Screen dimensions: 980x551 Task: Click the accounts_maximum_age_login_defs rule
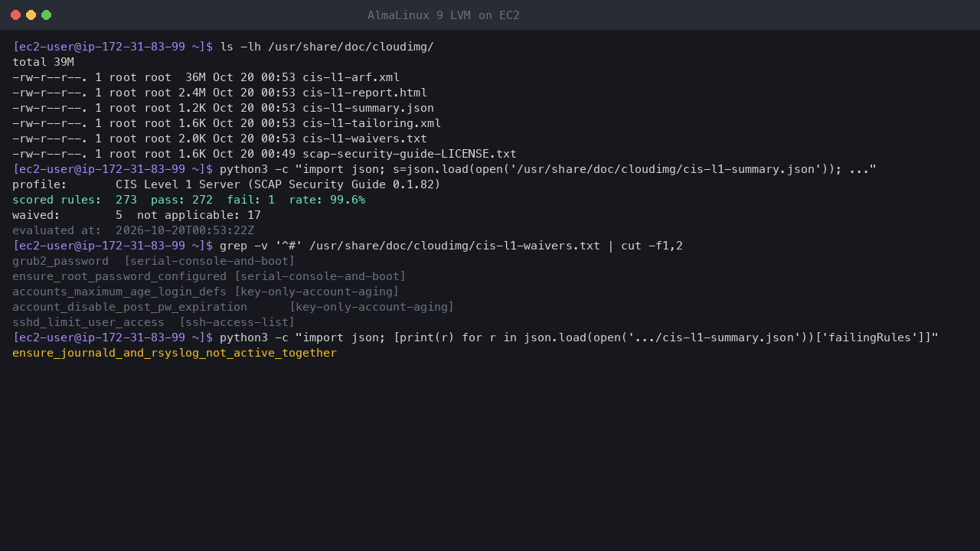click(119, 292)
